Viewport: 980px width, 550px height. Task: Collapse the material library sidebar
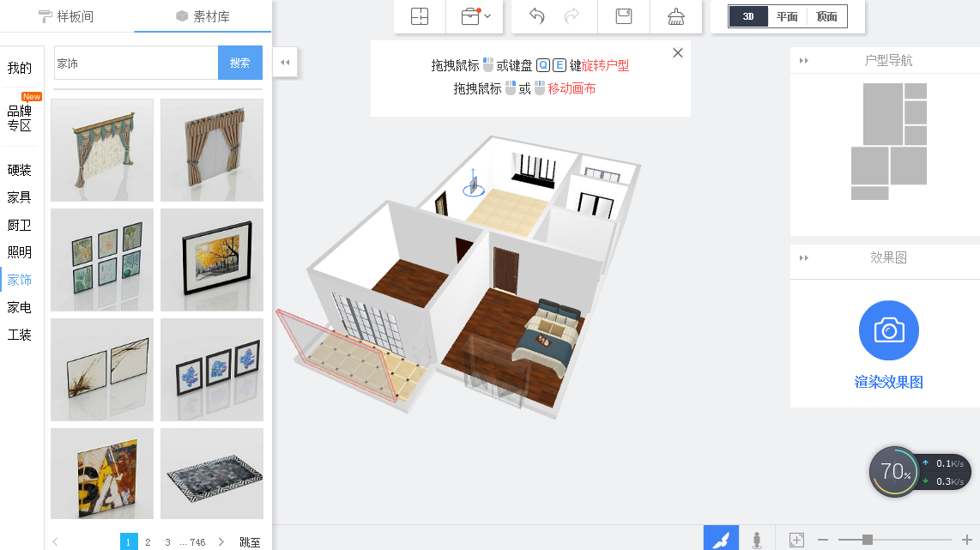click(x=285, y=62)
